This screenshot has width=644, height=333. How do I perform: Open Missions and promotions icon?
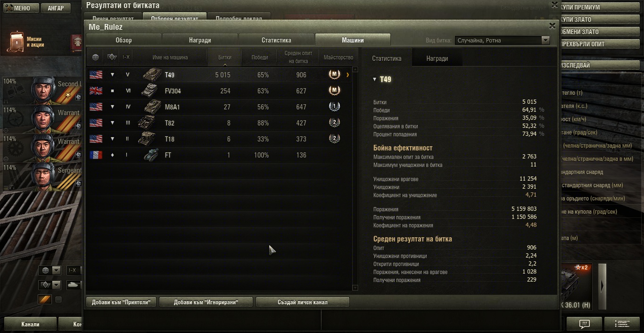(17, 42)
